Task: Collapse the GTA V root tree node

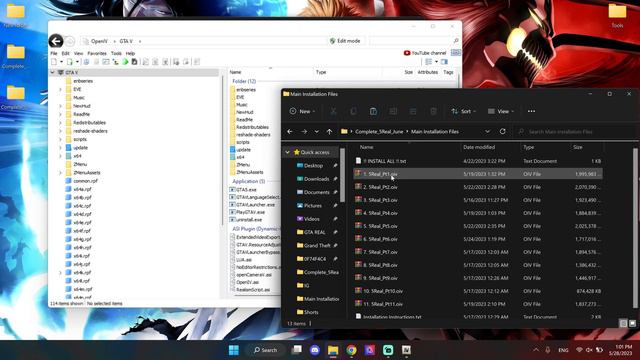Action: tap(52, 72)
